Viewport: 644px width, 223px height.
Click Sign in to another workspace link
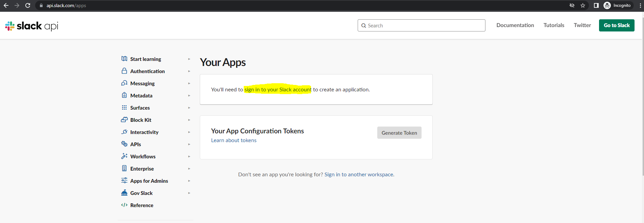pos(359,175)
